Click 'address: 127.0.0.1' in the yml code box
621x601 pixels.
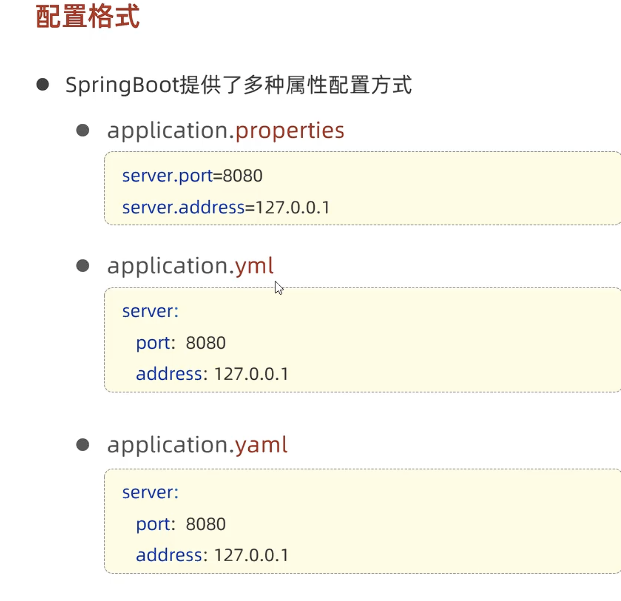tap(212, 374)
